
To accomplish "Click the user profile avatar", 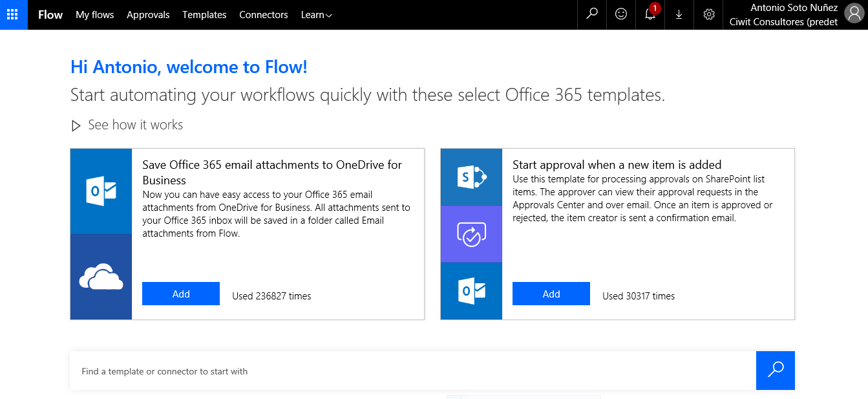I will [x=853, y=14].
